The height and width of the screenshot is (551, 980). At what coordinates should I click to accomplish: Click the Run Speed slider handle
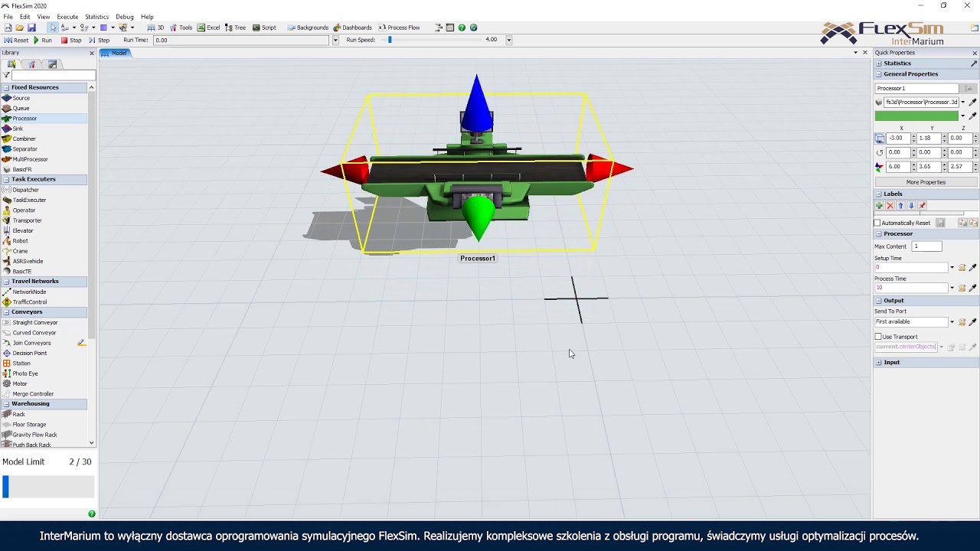pos(390,40)
